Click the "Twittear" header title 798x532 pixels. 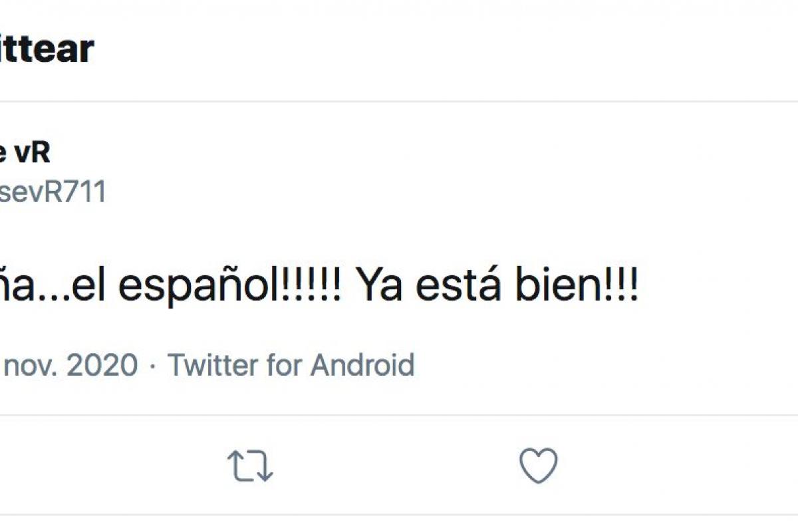[47, 49]
